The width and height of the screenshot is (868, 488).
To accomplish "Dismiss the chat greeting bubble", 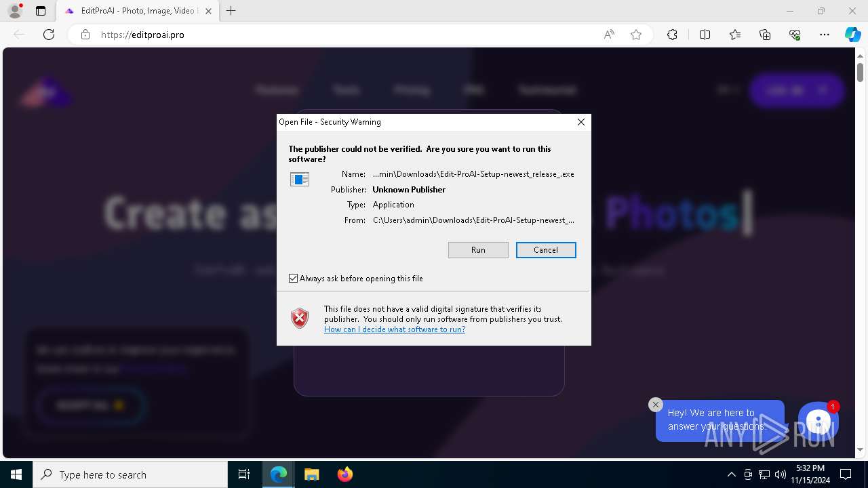I will [655, 405].
